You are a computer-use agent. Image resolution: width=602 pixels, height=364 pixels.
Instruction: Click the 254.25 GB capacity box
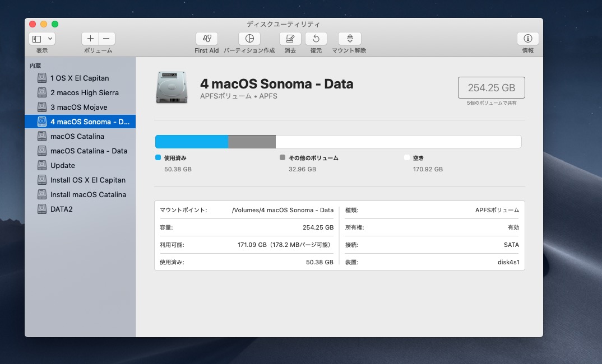click(x=491, y=88)
